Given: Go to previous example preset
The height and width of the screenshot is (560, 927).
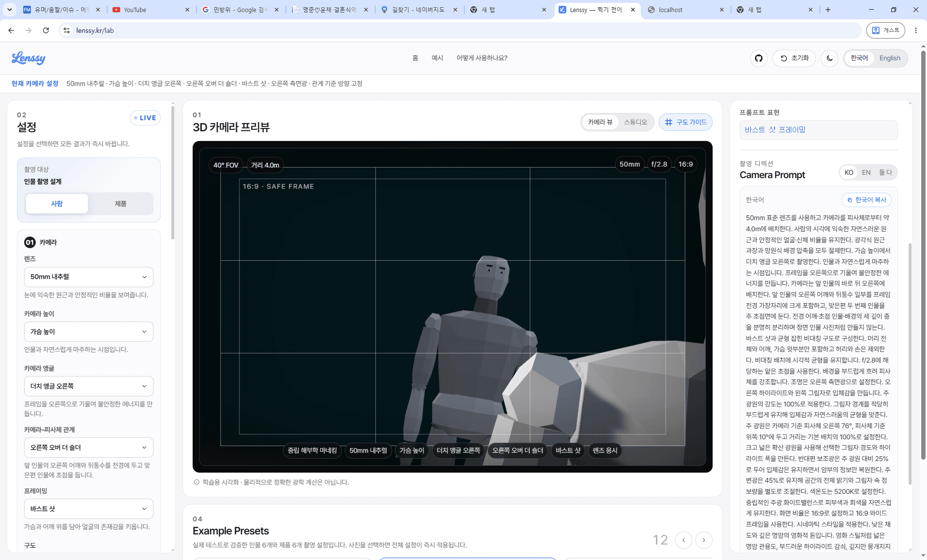Looking at the screenshot, I should (684, 540).
